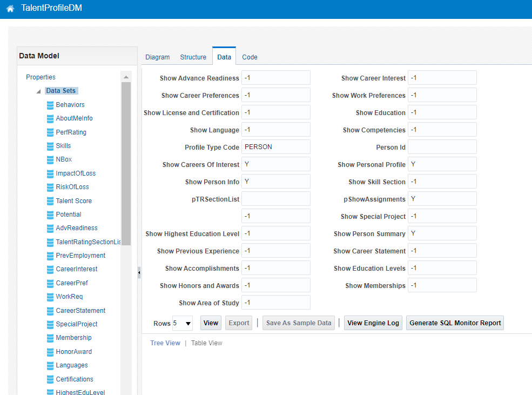This screenshot has height=395, width=532.
Task: Open the Code tab
Action: tap(250, 56)
